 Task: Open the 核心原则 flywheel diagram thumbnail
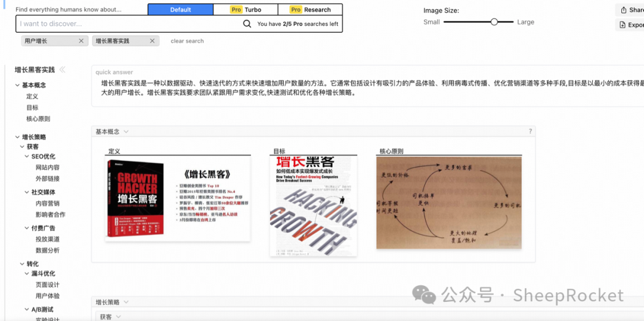[449, 203]
